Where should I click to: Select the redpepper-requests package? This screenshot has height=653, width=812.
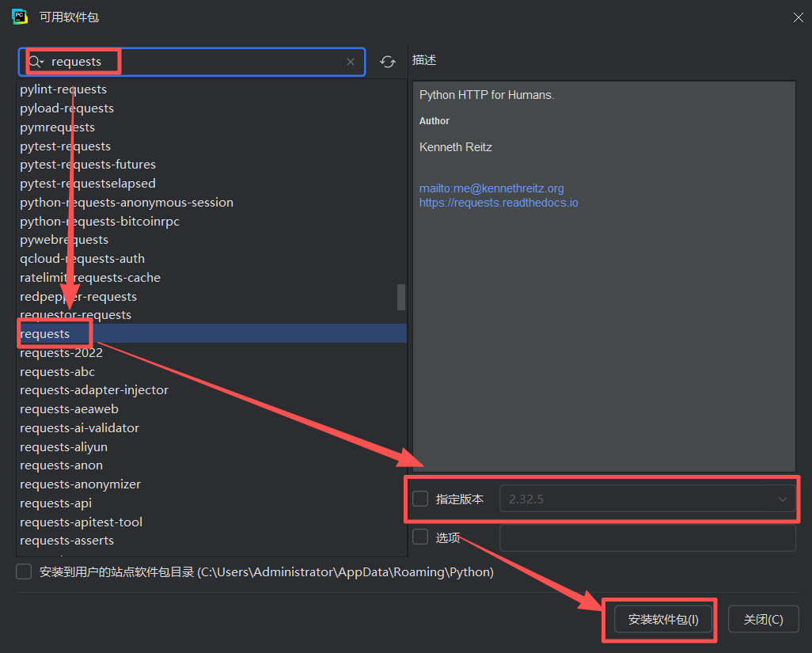tap(78, 296)
